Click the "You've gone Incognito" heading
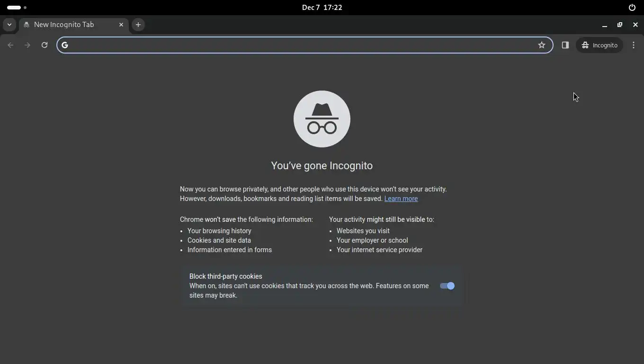Viewport: 644px width, 364px height. point(322,165)
